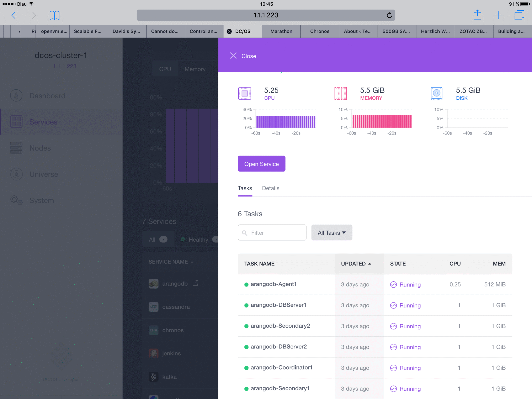Click the MEM column header
Image resolution: width=532 pixels, height=399 pixels.
coord(499,263)
